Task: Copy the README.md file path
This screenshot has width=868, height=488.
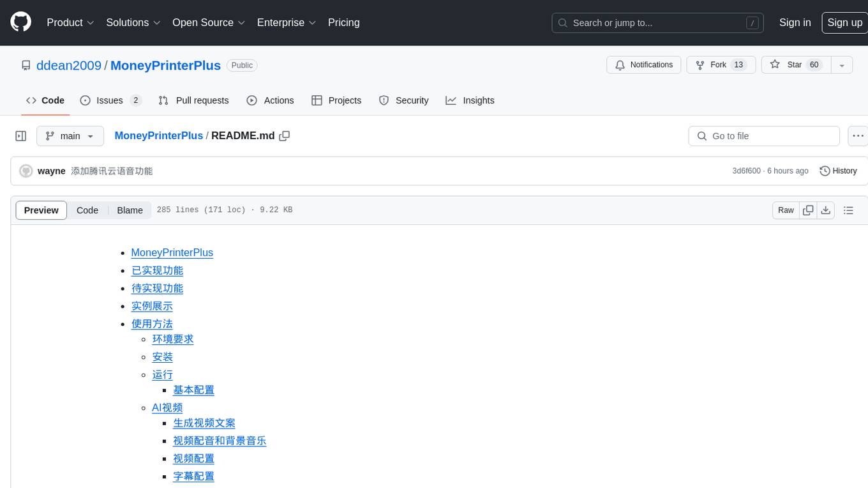Action: [285, 136]
